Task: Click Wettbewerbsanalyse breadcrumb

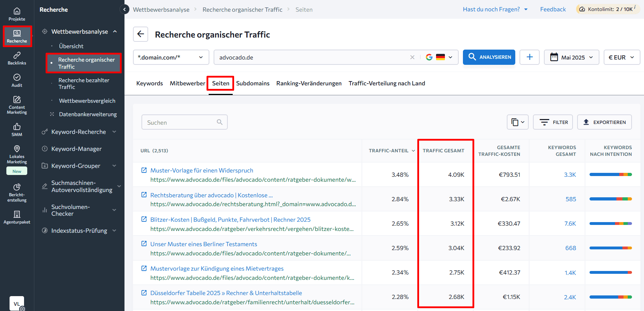Action: (161, 10)
